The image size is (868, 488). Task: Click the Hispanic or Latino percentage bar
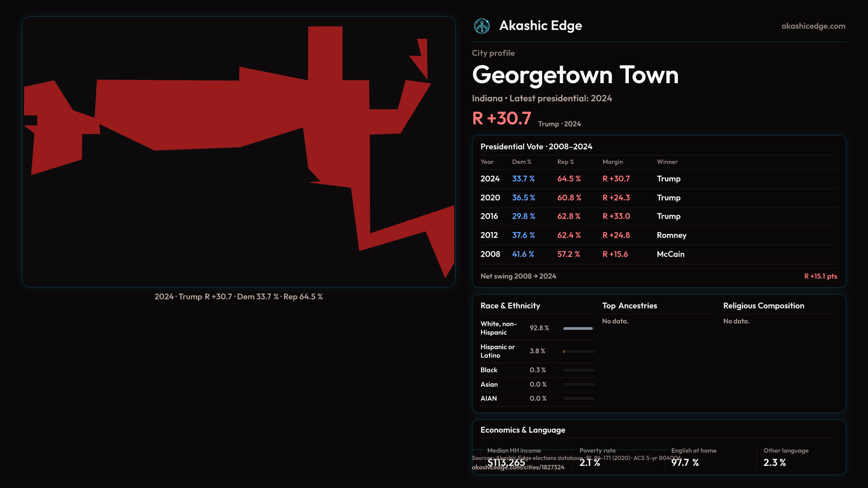(x=578, y=352)
